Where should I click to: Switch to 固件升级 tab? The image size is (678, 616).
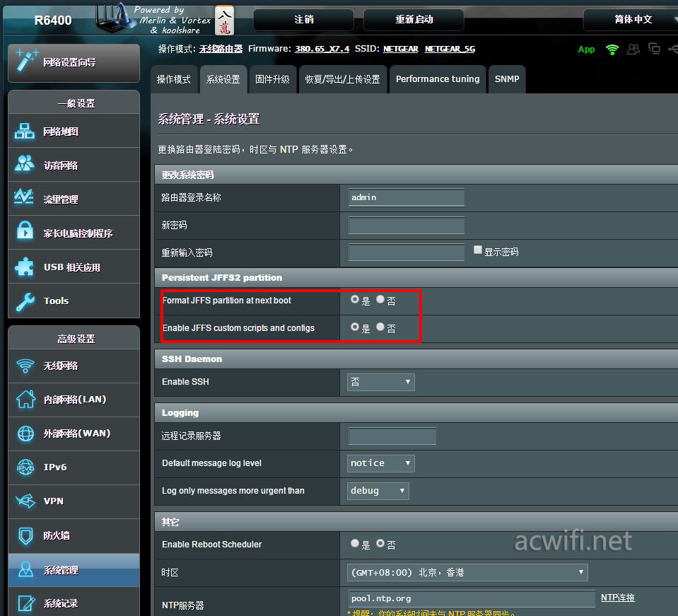point(272,80)
